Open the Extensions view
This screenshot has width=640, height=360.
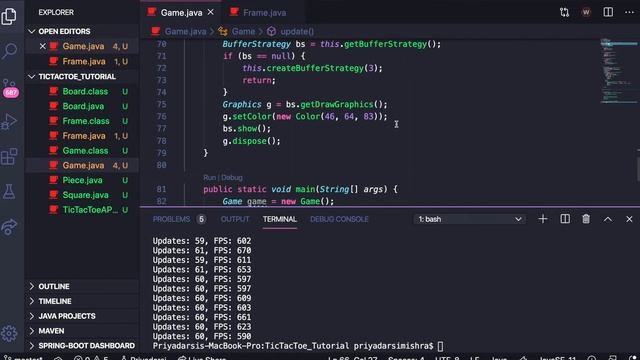coord(9,156)
